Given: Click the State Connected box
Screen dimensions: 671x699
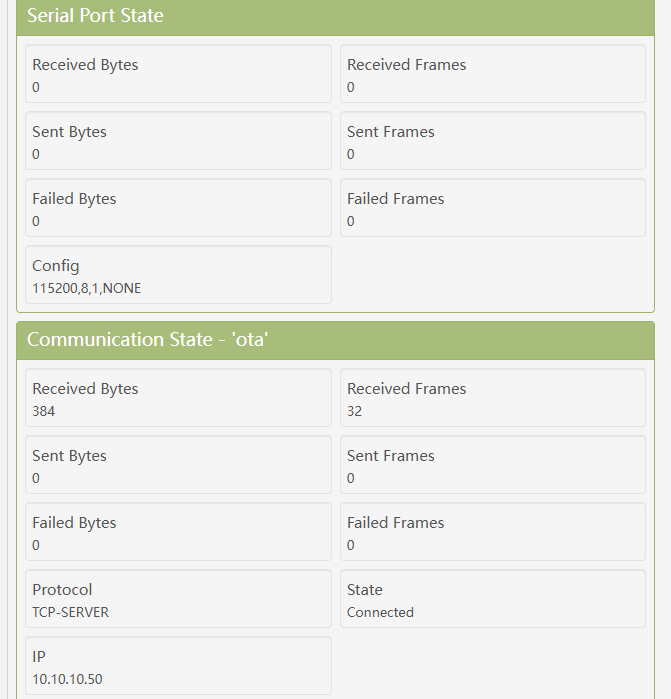Looking at the screenshot, I should click(x=493, y=599).
